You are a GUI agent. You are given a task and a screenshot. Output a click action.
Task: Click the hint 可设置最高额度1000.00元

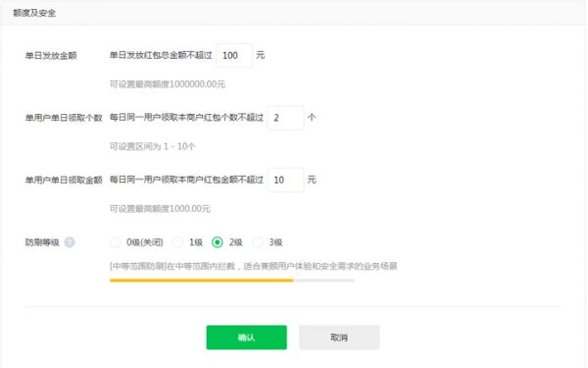tap(160, 209)
